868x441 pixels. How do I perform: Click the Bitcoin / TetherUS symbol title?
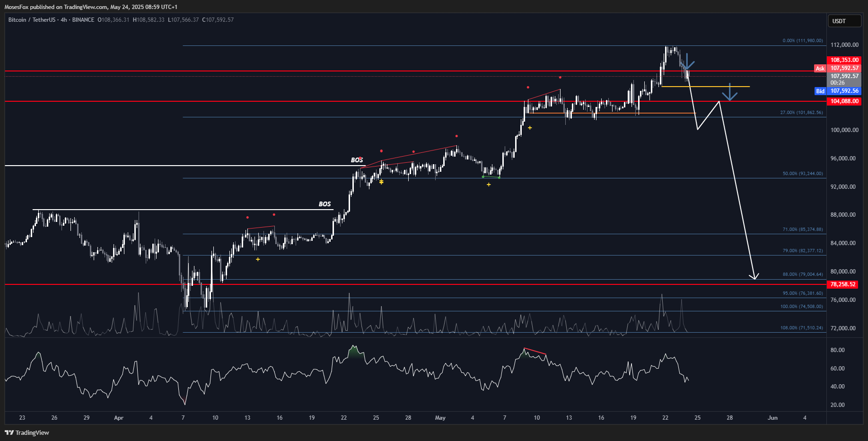coord(31,20)
